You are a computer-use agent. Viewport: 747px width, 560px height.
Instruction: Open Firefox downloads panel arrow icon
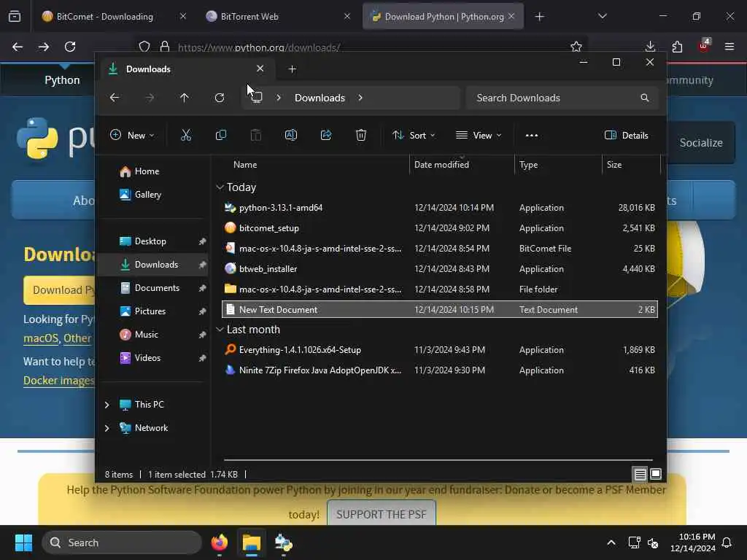(650, 47)
